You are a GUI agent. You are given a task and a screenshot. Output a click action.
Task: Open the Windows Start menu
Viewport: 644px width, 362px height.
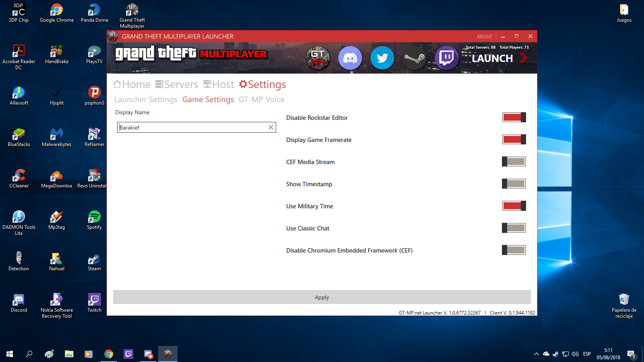coord(10,354)
